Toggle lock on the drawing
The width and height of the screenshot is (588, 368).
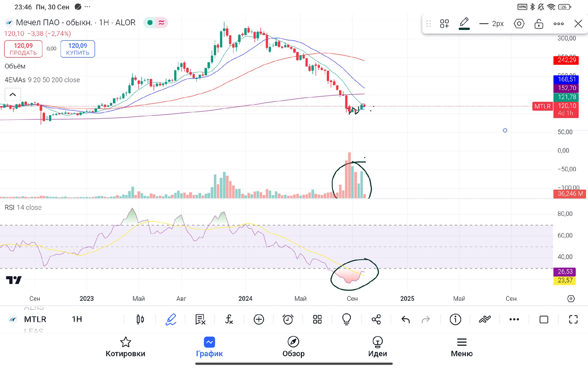(539, 24)
